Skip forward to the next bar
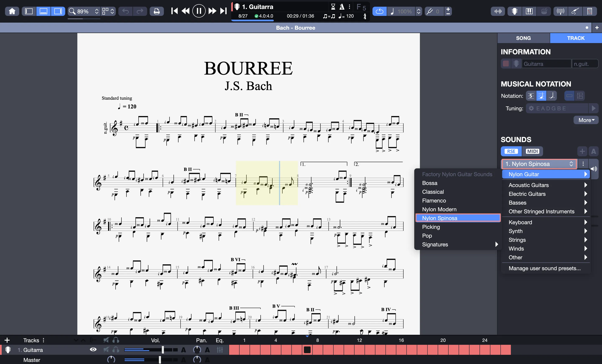 [x=212, y=11]
